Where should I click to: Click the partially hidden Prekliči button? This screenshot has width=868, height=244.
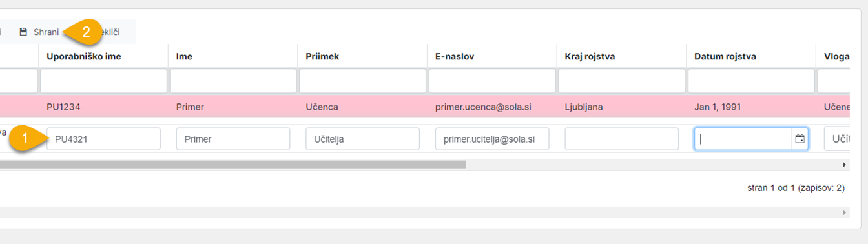[x=110, y=32]
